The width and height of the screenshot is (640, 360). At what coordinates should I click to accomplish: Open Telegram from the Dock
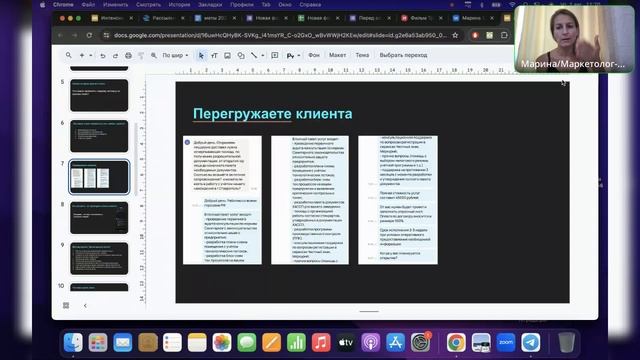coord(531,342)
